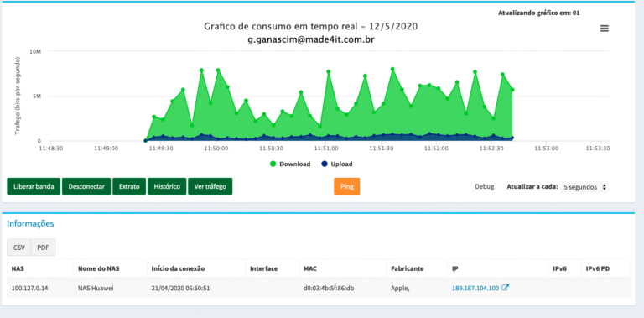Screen dimensions: 644x318
Task: Select MAC address d0:03:4b:5f:86:db
Action: 343,288
